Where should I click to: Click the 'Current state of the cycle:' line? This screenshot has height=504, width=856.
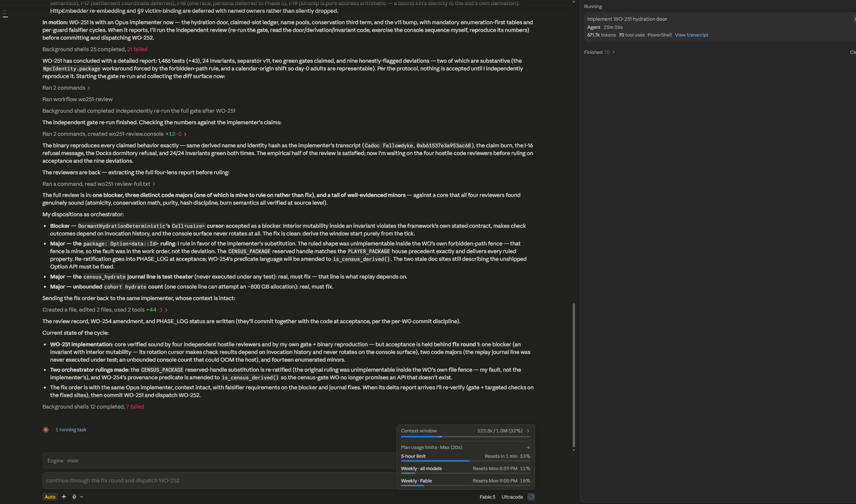click(75, 333)
